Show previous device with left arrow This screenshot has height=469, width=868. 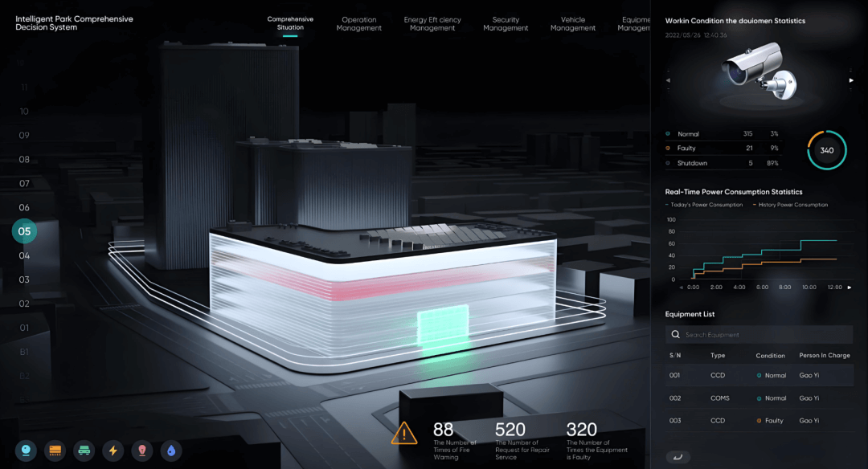(668, 81)
